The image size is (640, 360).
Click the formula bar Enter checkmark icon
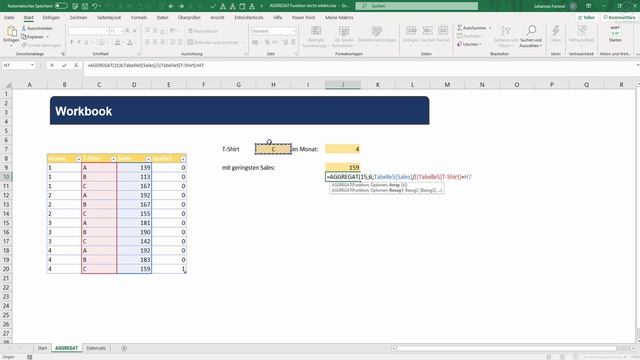(64, 65)
